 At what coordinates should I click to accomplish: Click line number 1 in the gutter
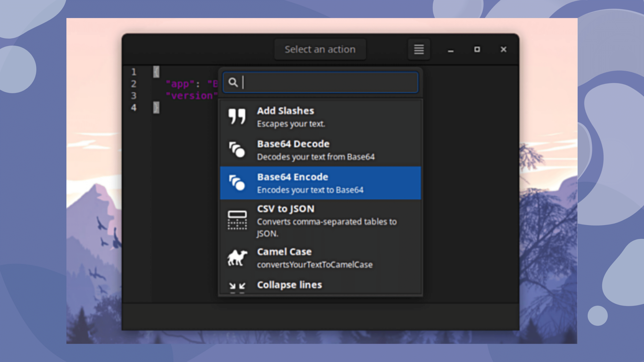point(134,72)
